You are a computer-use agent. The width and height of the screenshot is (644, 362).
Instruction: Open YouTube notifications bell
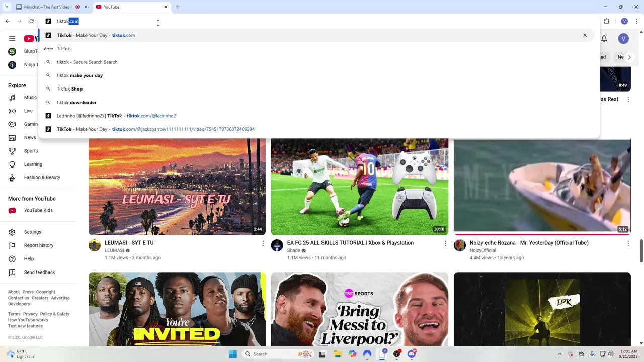[x=604, y=39]
